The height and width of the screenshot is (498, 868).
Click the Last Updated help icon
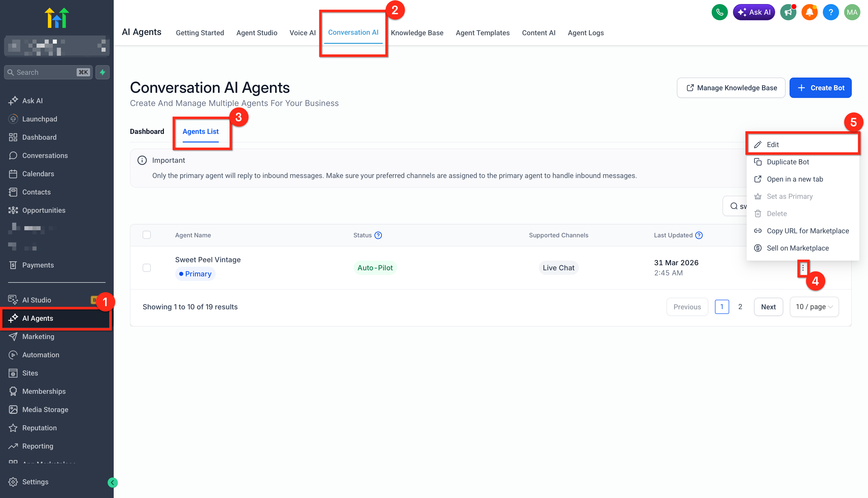(699, 235)
